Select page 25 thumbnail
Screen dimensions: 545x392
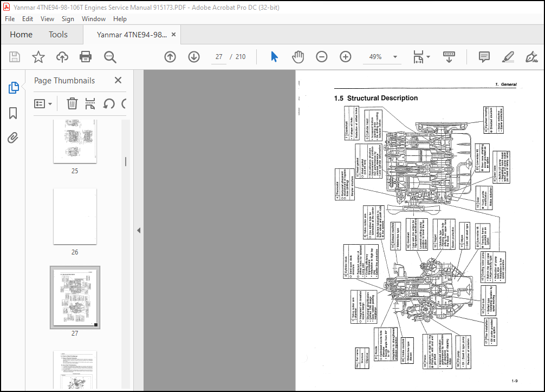tap(75, 141)
